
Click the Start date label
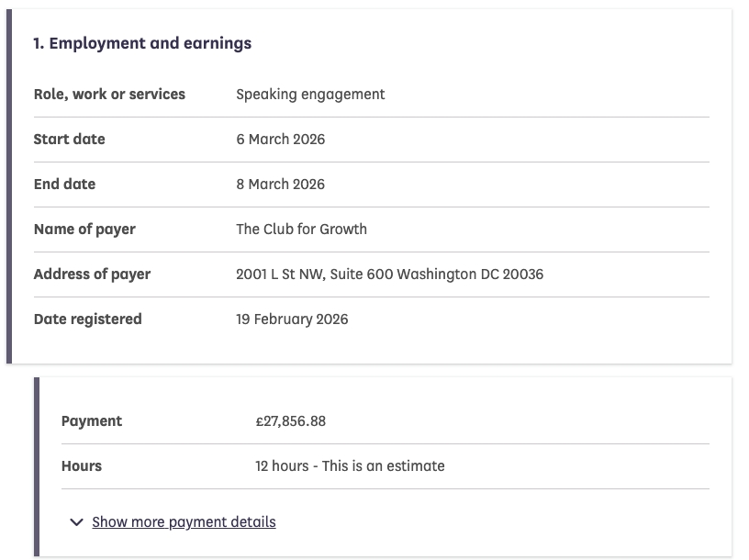(x=69, y=140)
